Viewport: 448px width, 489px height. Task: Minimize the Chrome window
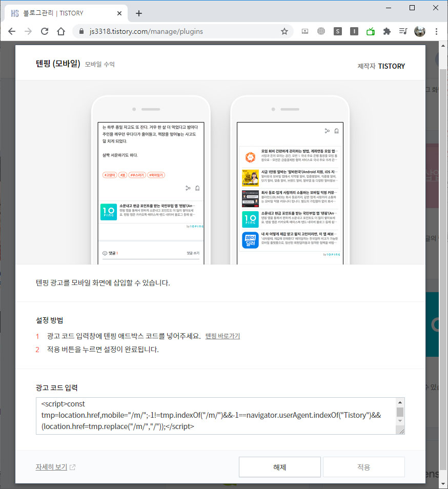coord(389,8)
